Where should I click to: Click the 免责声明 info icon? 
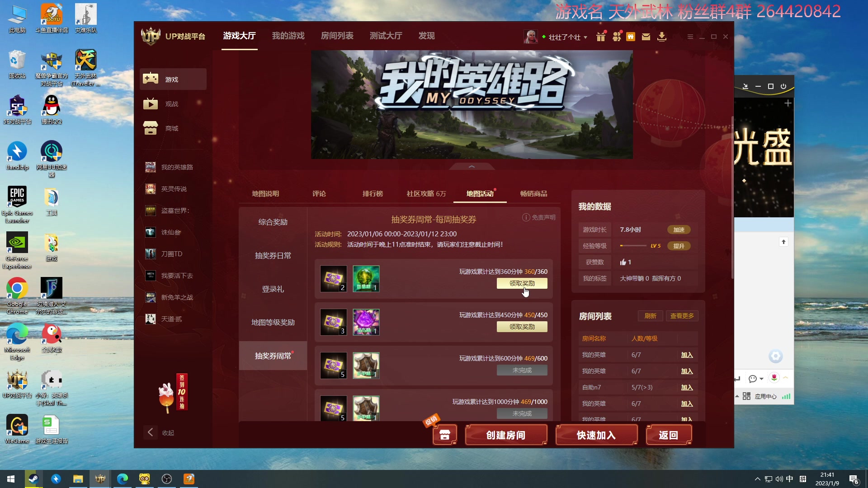(x=526, y=217)
